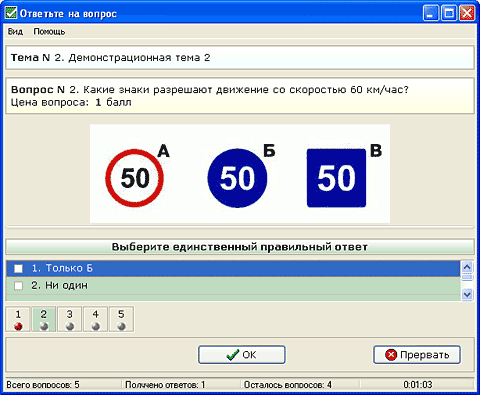Select answer row '1. Только Б'
This screenshot has height=395, width=480.
(x=233, y=268)
